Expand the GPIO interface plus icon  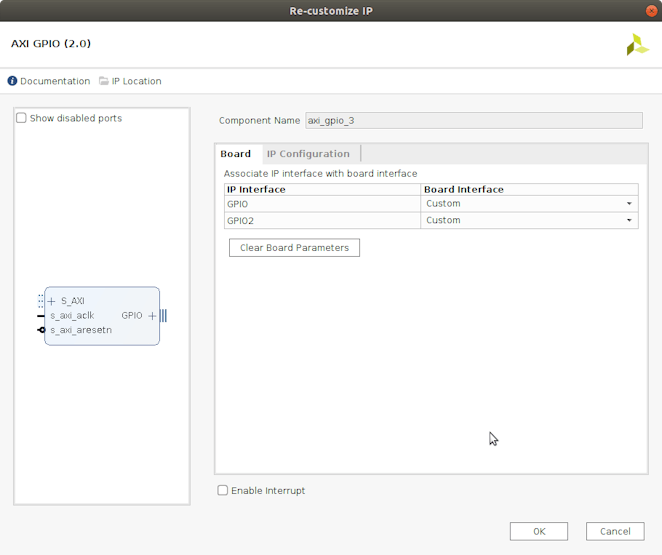(x=152, y=315)
